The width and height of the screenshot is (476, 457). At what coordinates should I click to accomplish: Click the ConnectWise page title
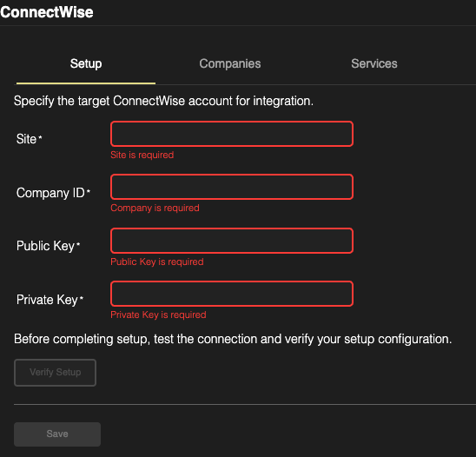point(47,12)
